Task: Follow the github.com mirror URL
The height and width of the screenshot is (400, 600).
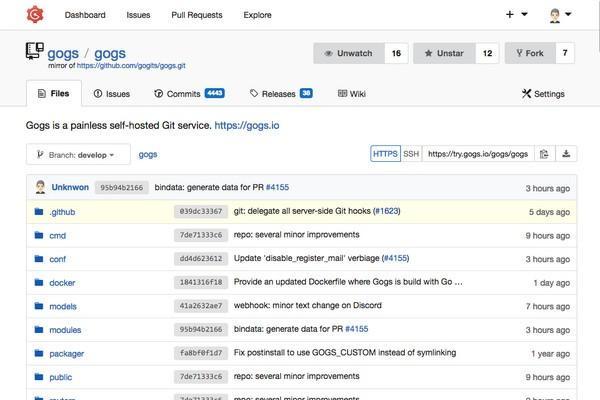Action: coord(131,65)
